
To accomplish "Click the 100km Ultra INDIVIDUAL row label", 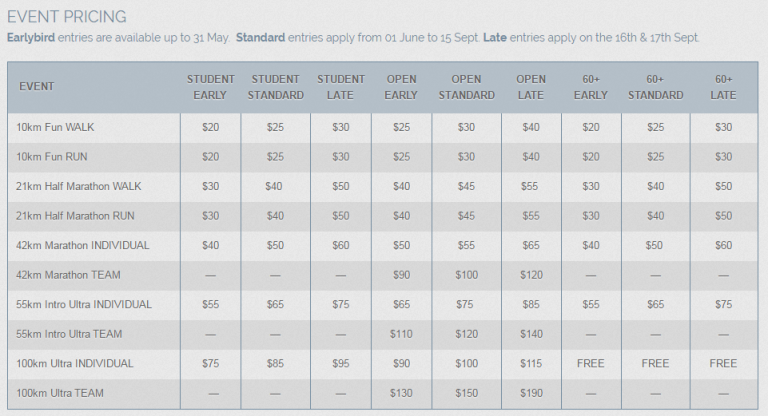I will coord(74,364).
